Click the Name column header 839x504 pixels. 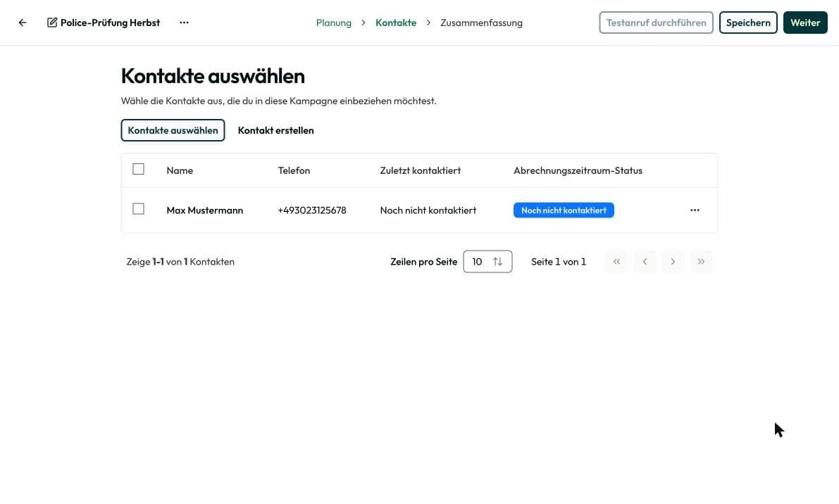[180, 170]
